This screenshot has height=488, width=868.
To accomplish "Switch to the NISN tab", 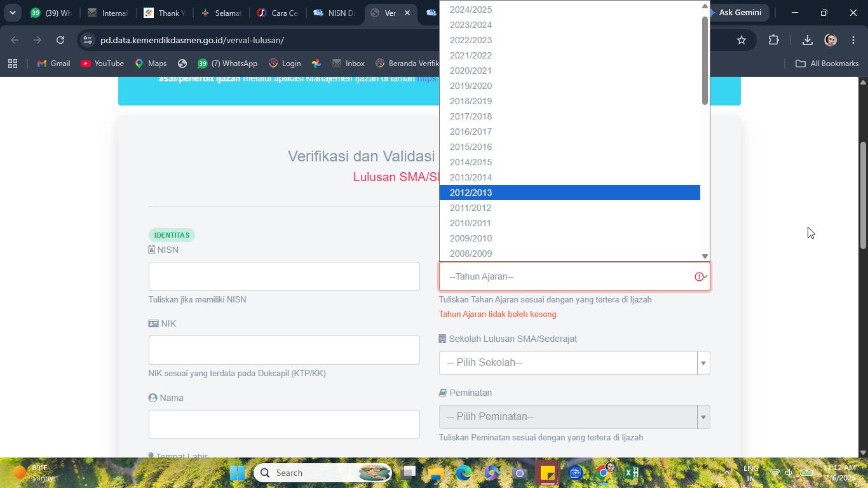I will coord(334,13).
